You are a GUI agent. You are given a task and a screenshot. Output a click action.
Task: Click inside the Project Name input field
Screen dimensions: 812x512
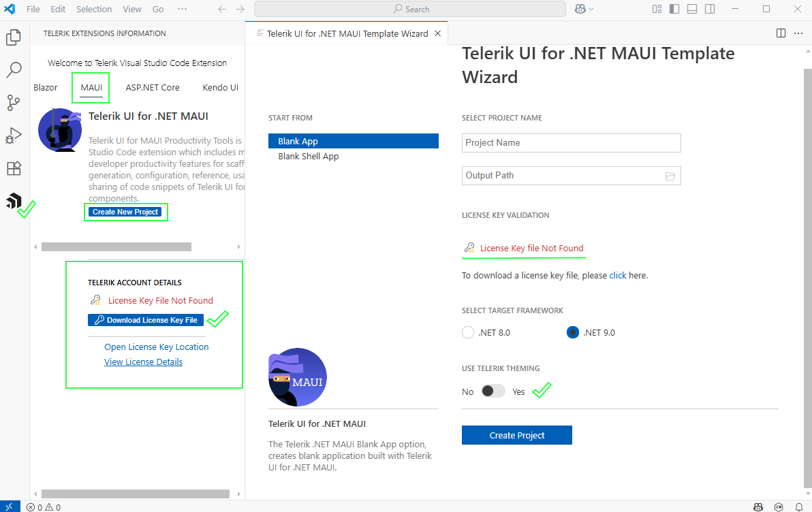tap(571, 143)
